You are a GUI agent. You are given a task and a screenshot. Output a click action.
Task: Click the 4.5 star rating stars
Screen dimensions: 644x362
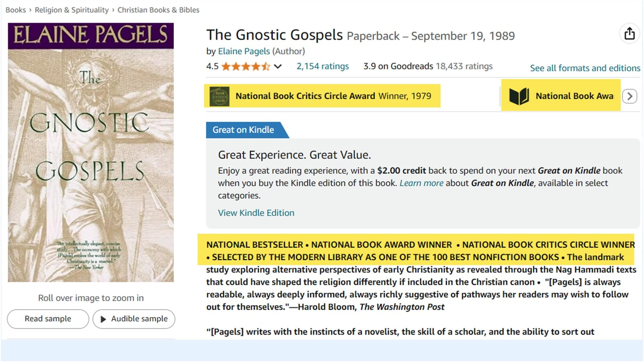tap(246, 66)
